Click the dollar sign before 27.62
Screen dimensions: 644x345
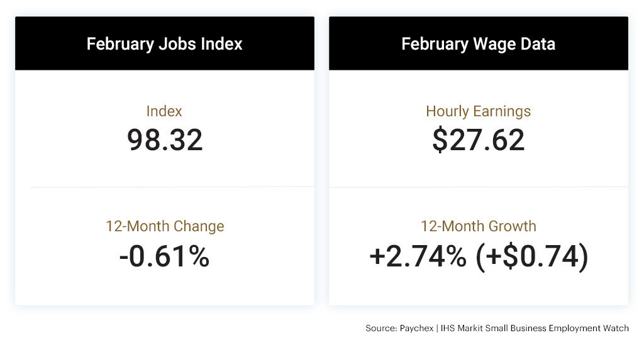coord(440,140)
